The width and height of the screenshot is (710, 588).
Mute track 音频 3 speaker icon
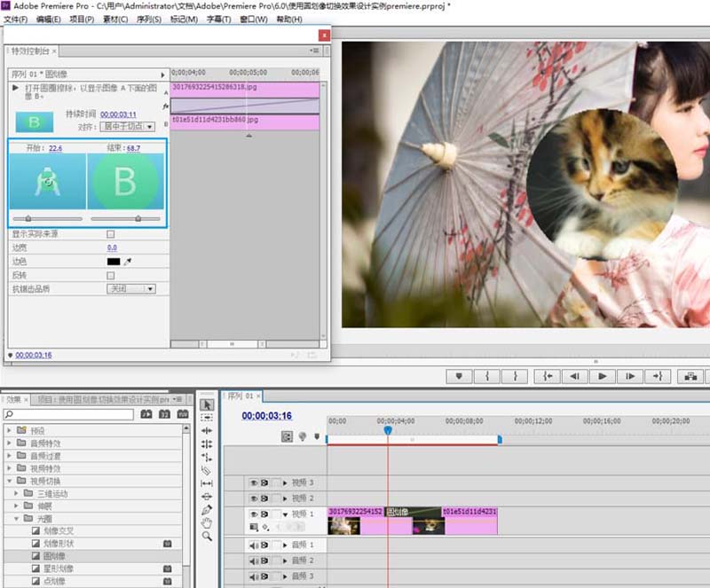tap(254, 576)
